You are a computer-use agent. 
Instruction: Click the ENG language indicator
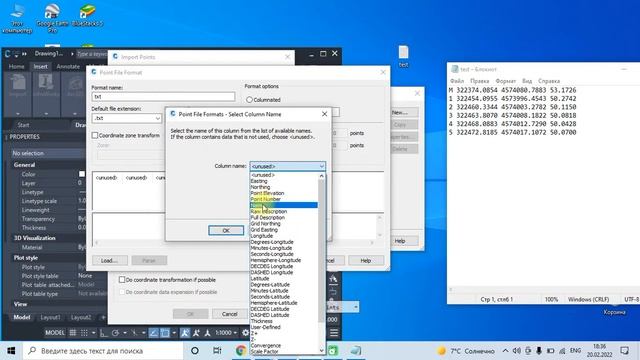(576, 351)
